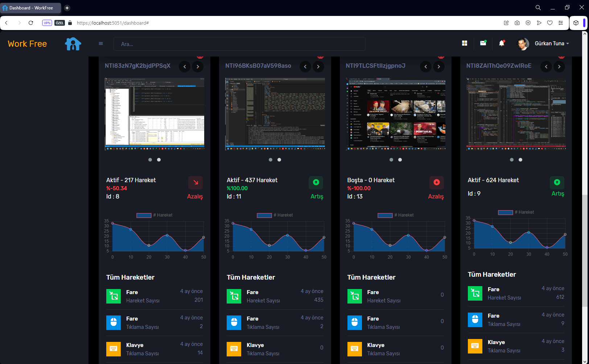
Task: Open a new browser tab
Action: coord(67,8)
